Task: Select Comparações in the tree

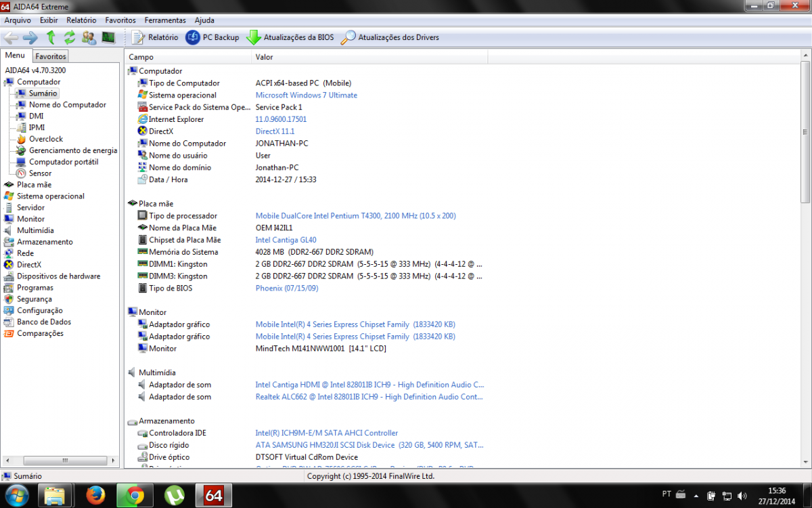Action: (40, 333)
